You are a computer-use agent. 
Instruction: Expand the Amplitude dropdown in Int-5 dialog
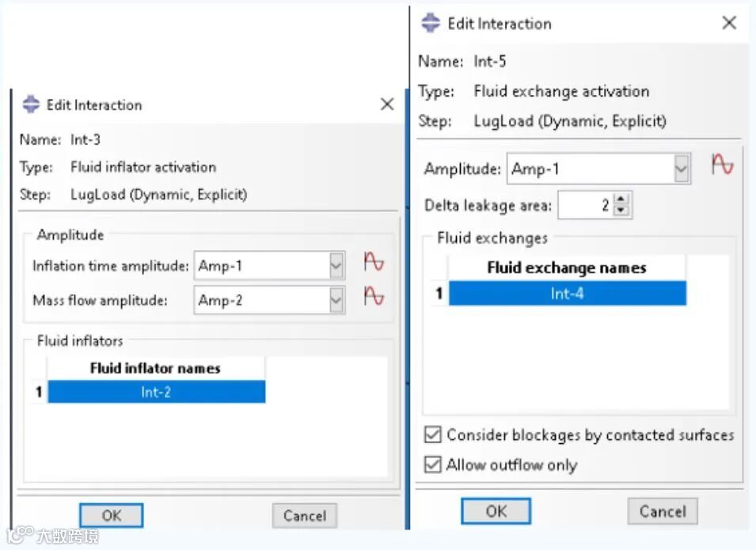(682, 169)
